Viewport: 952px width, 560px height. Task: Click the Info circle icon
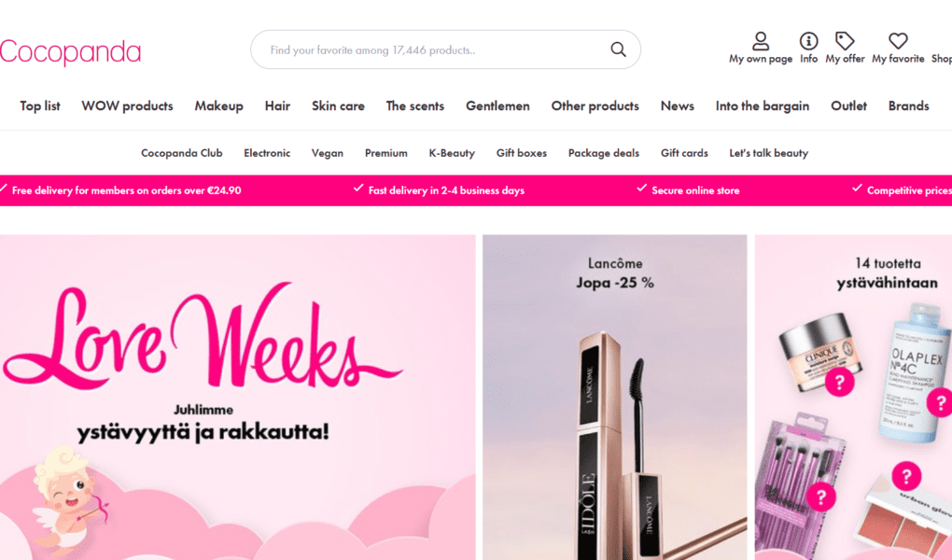(808, 41)
